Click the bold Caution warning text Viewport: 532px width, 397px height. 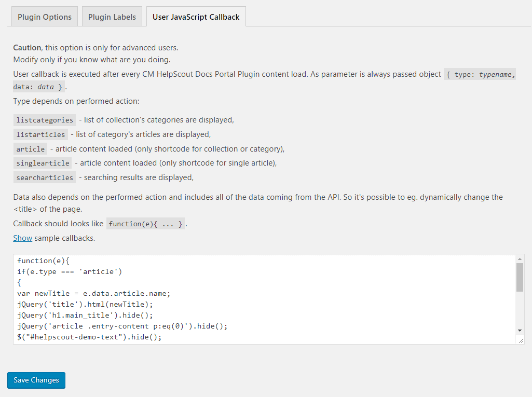pyautogui.click(x=27, y=48)
